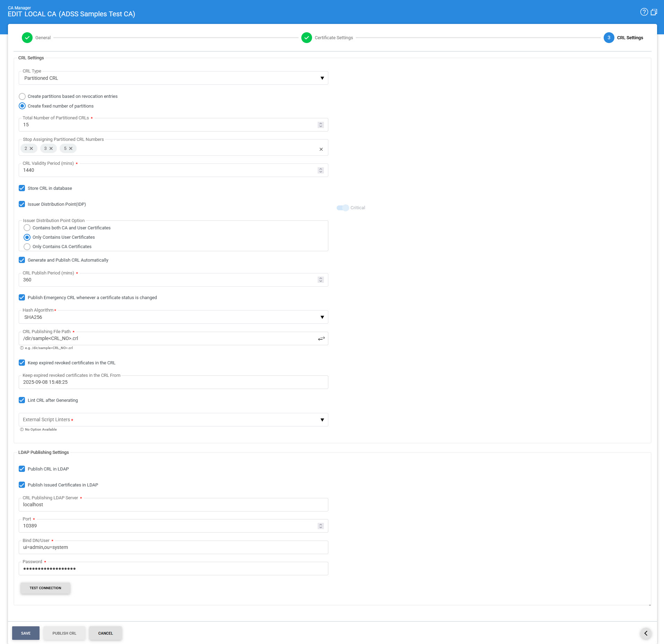Viewport: 664px width, 644px height.
Task: Remove partition number 3 chip
Action: (x=51, y=149)
